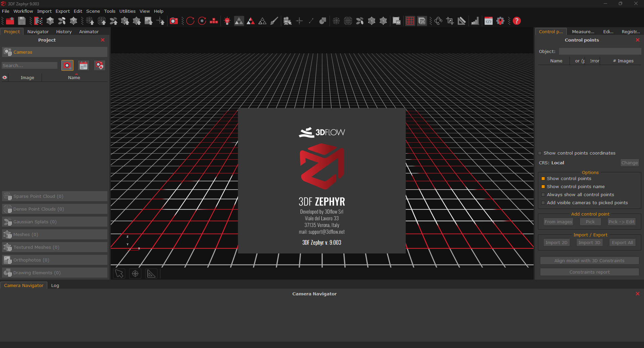Click the Import 2D button
The height and width of the screenshot is (348, 644).
tap(556, 243)
